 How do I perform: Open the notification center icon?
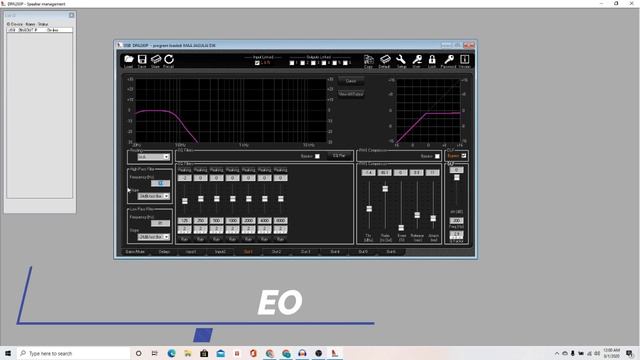tap(630, 353)
